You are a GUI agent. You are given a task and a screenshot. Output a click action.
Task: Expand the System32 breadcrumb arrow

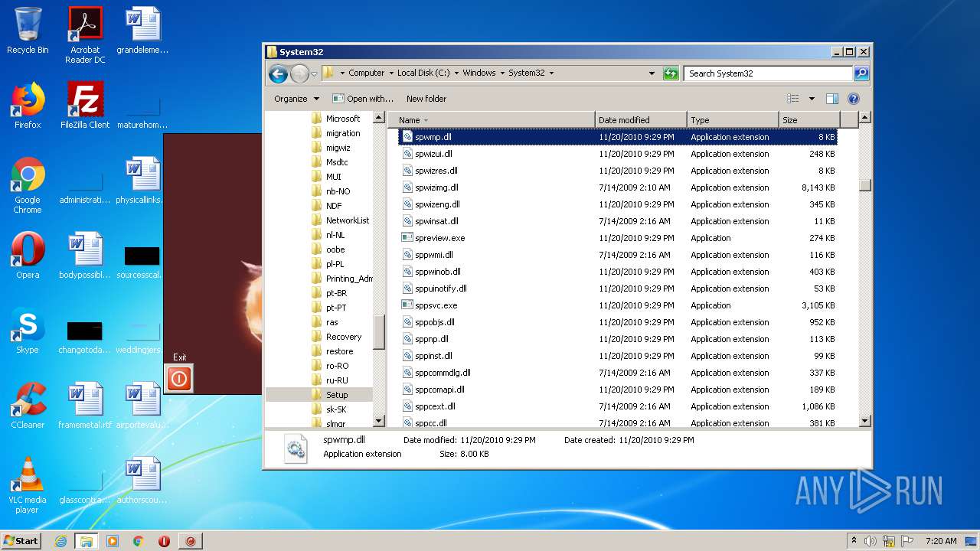[x=550, y=73]
